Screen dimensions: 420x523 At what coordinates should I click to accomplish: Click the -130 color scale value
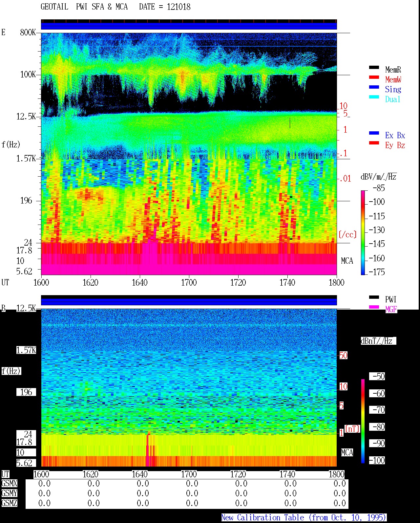[377, 230]
